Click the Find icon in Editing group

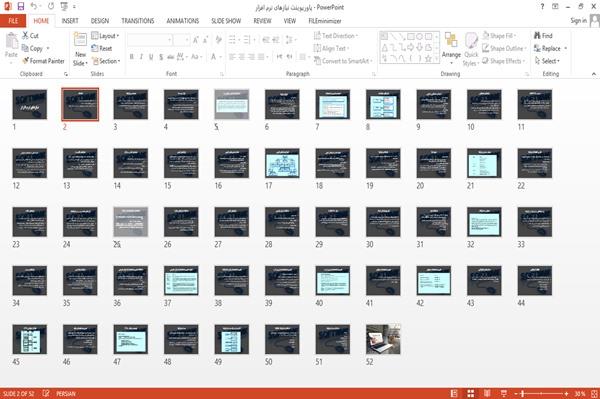coord(543,36)
